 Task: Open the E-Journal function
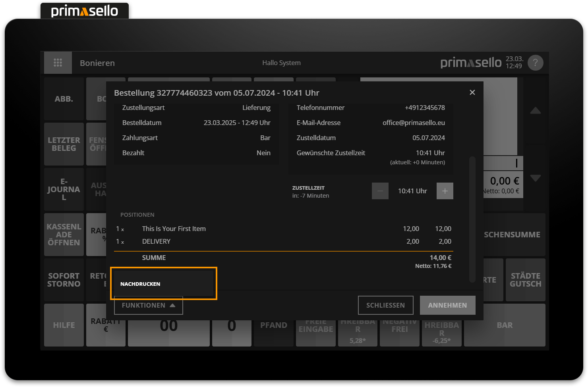(x=64, y=189)
